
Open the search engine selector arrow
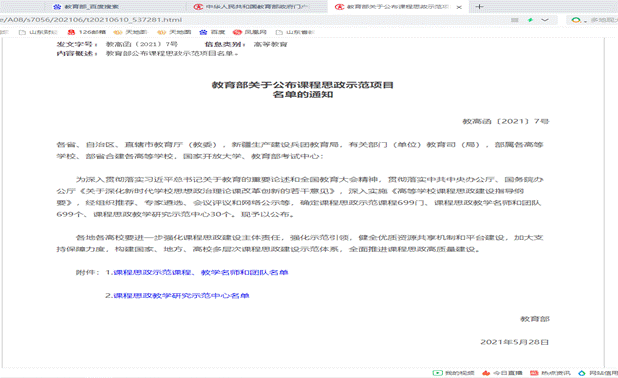pyautogui.click(x=585, y=20)
